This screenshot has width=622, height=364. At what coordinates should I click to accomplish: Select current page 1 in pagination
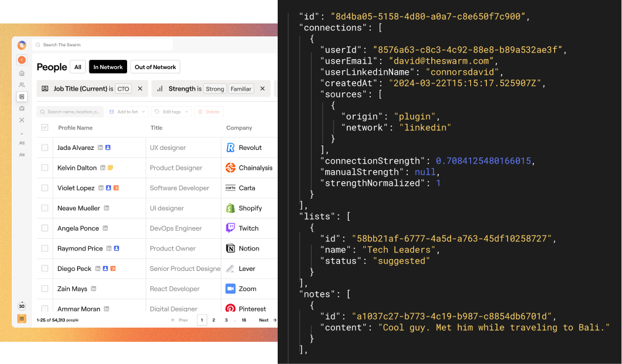pyautogui.click(x=202, y=320)
